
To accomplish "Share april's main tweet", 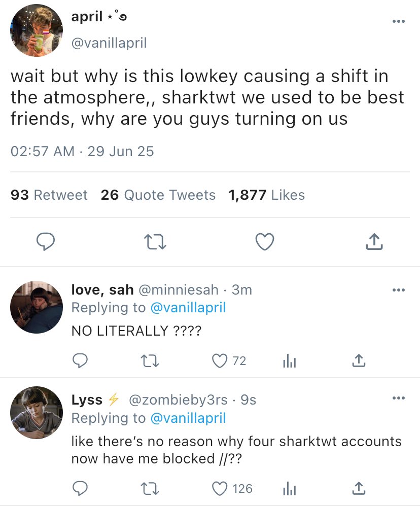I will click(374, 242).
